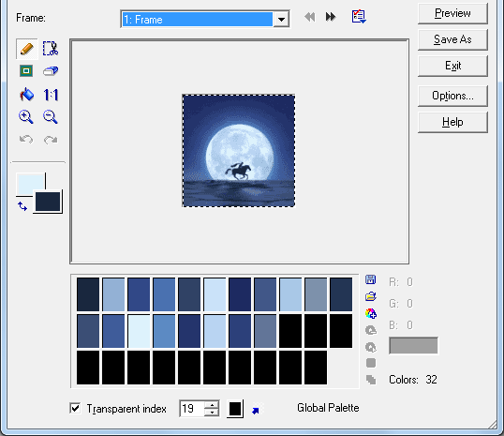Click the 'Global Palette' label
504x436 pixels.
pos(328,408)
